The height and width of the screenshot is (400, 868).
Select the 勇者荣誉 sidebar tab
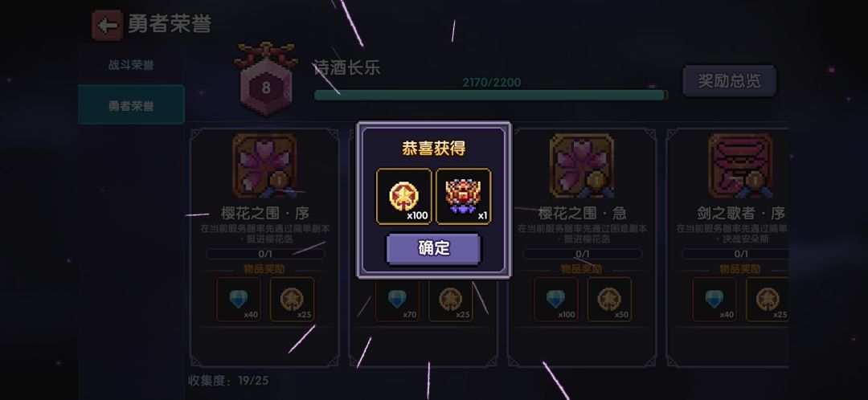(131, 105)
